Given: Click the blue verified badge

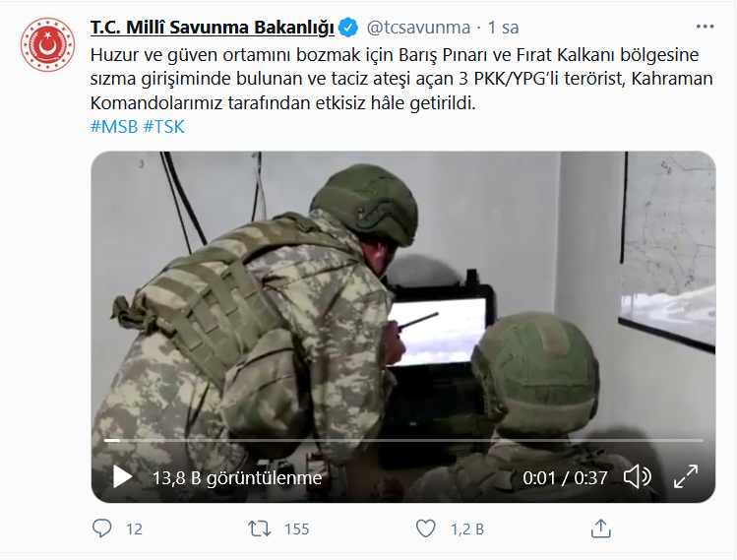Looking at the screenshot, I should (348, 28).
